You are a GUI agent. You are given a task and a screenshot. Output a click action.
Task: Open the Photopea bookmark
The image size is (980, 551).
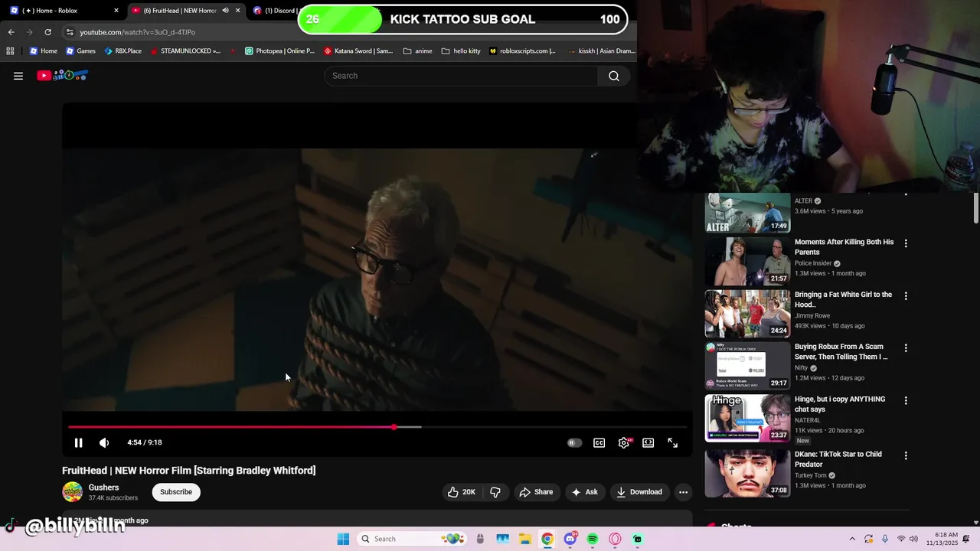pyautogui.click(x=279, y=51)
